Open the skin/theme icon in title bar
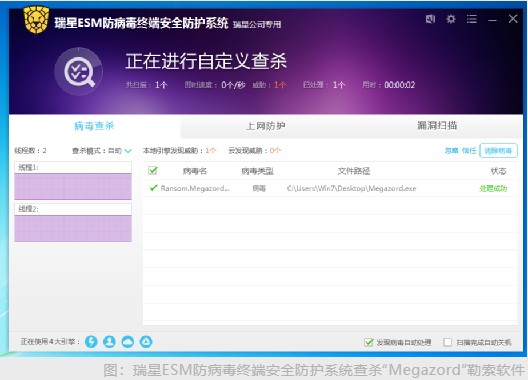The width and height of the screenshot is (528, 380). (x=430, y=19)
